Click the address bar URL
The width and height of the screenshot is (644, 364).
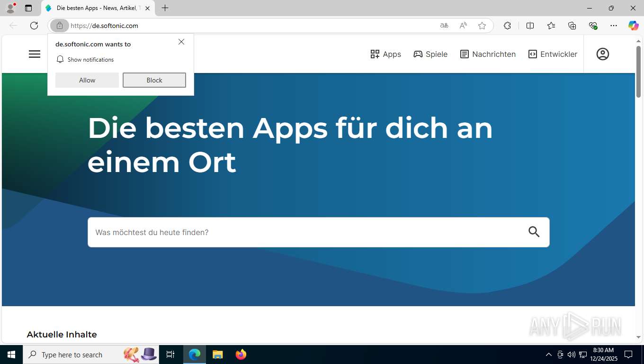[105, 26]
